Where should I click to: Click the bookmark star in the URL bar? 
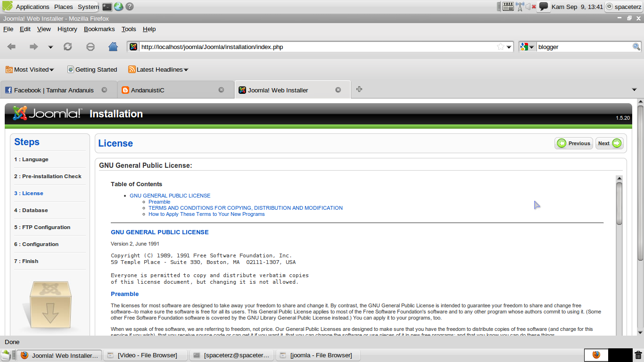coord(501,47)
